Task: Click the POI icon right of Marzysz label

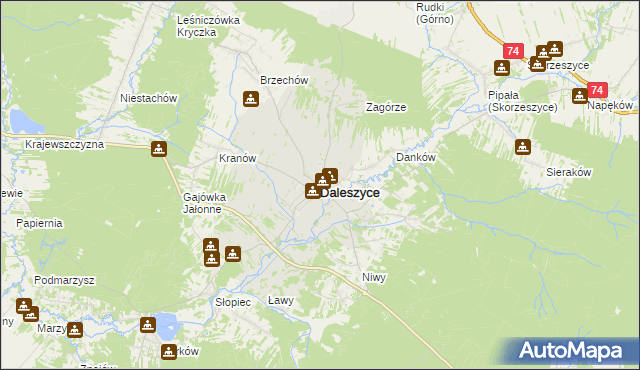Action: coord(75,330)
